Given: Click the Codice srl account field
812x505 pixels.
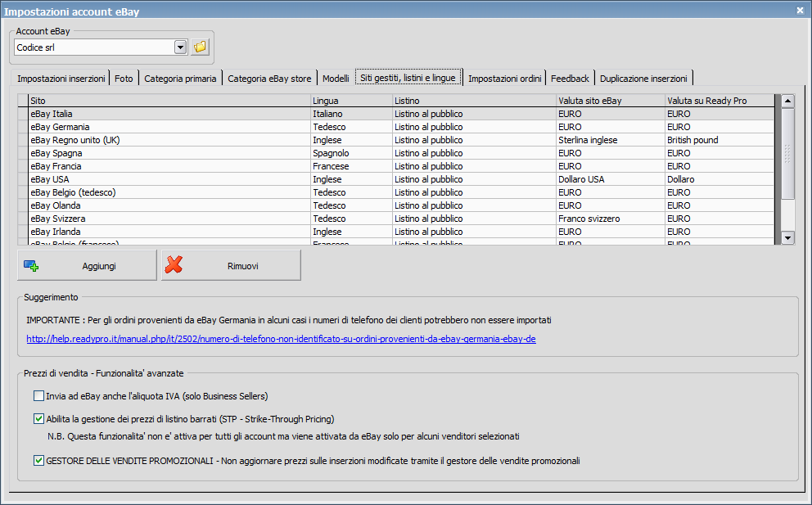Looking at the screenshot, I should pos(94,47).
